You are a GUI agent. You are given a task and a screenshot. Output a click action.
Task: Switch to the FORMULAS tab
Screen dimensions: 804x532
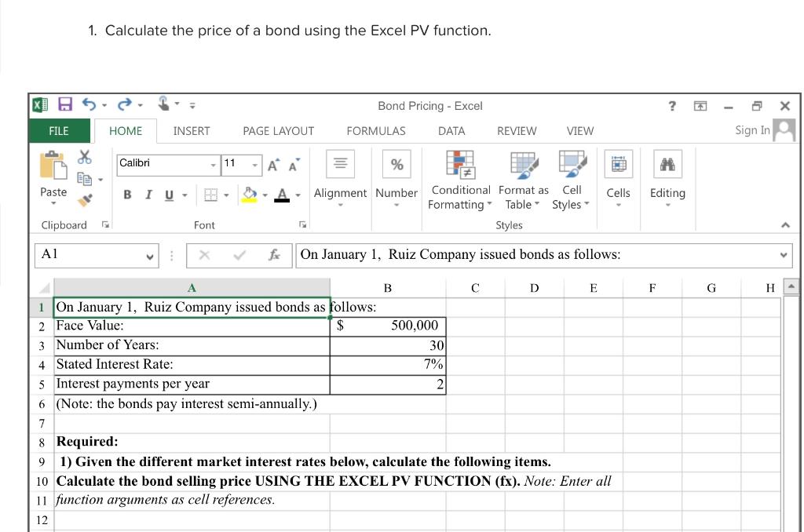(376, 131)
